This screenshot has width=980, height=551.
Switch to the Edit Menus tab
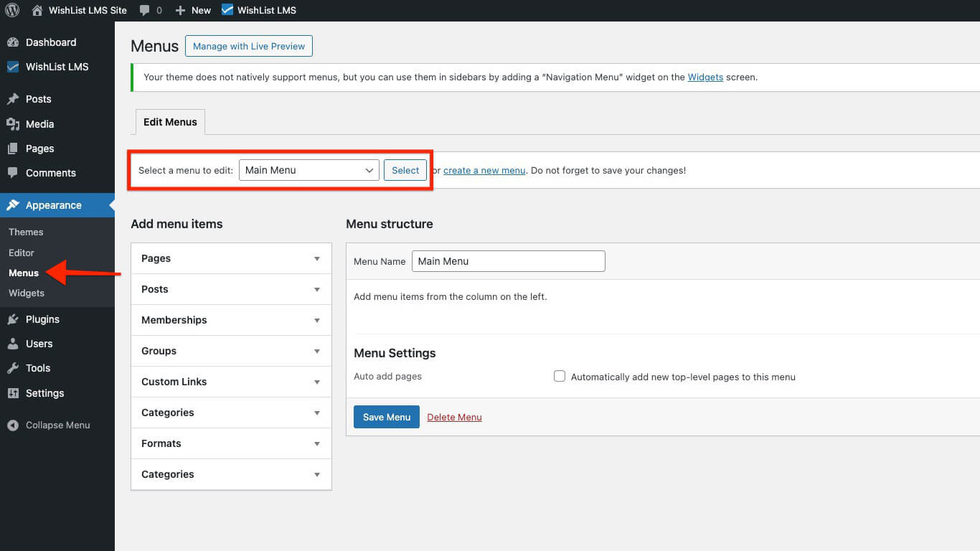click(169, 122)
